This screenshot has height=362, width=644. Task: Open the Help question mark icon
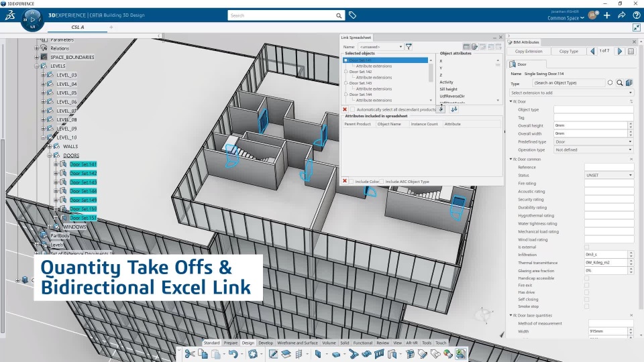coord(637,15)
